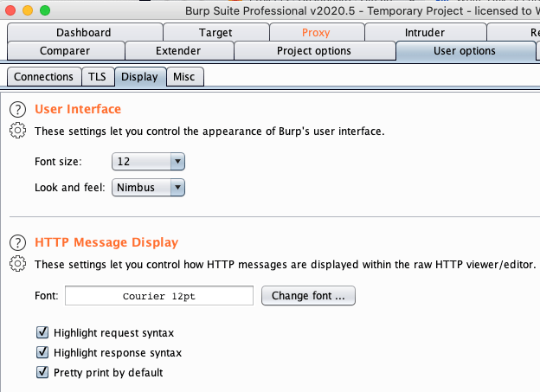This screenshot has width=540, height=392.
Task: Switch to the Extender tab
Action: coord(177,51)
